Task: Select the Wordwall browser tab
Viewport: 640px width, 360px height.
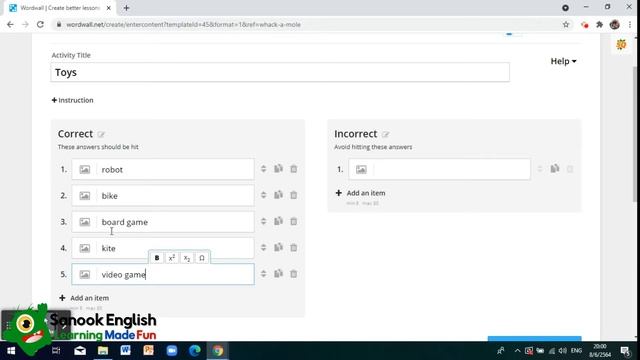Action: [x=60, y=8]
